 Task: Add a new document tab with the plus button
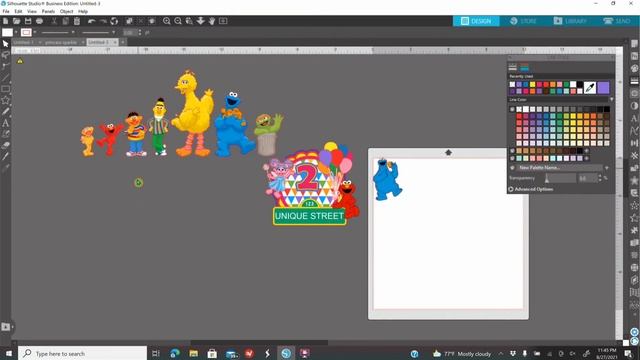click(x=123, y=42)
